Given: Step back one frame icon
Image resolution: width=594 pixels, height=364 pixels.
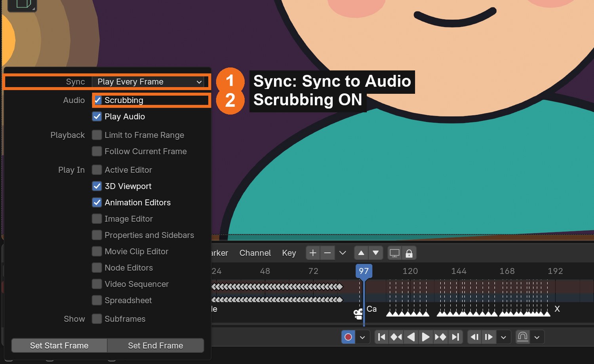Looking at the screenshot, I should tap(474, 337).
